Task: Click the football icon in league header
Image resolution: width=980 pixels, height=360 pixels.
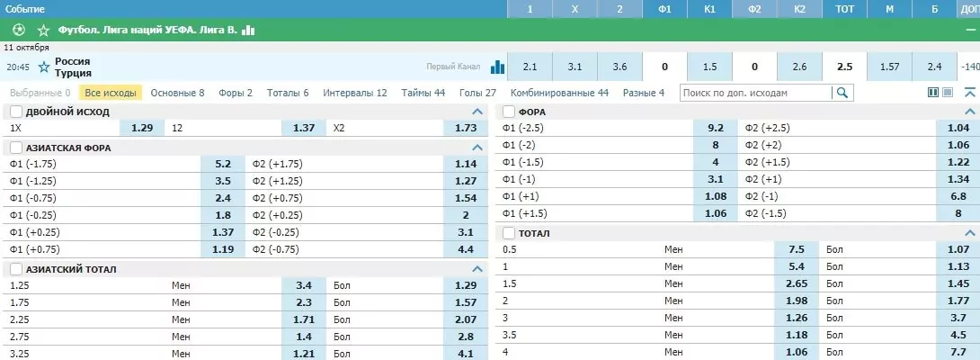Action: click(19, 30)
